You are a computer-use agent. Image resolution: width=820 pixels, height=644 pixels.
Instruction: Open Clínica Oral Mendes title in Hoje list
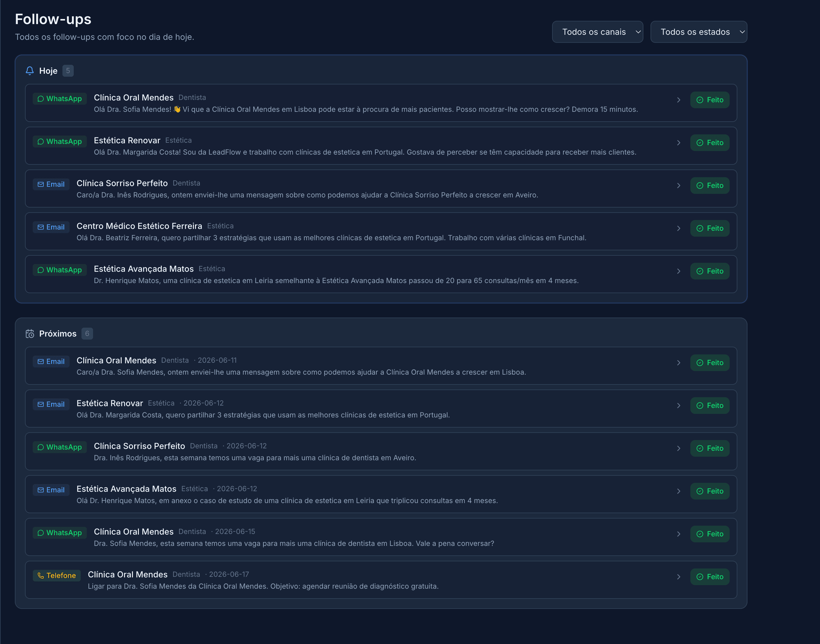point(133,98)
